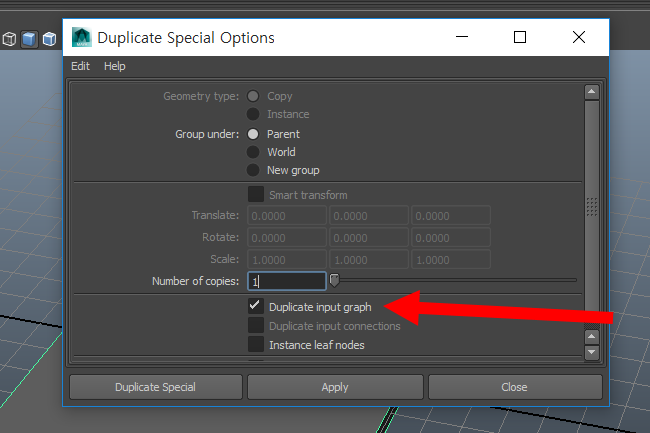Click the Translate label
This screenshot has height=433, width=650.
pos(215,215)
